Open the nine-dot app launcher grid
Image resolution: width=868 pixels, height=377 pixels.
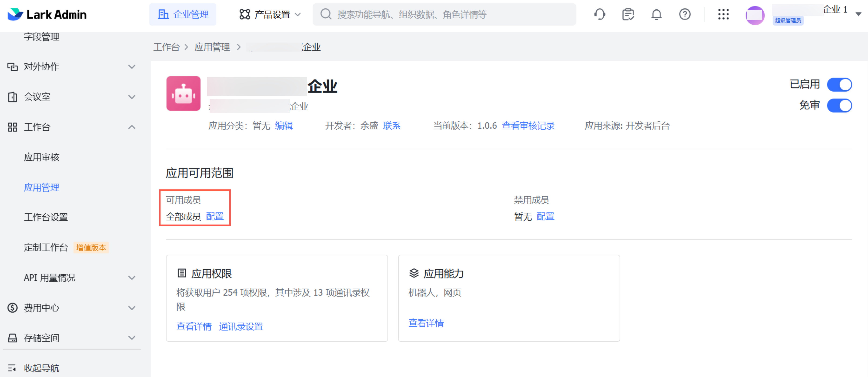pos(723,14)
